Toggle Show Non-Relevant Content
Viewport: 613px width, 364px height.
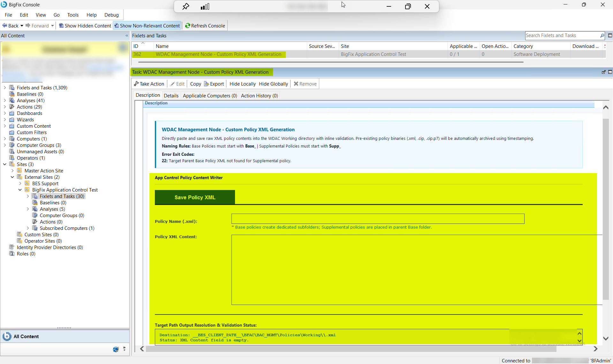coord(147,26)
